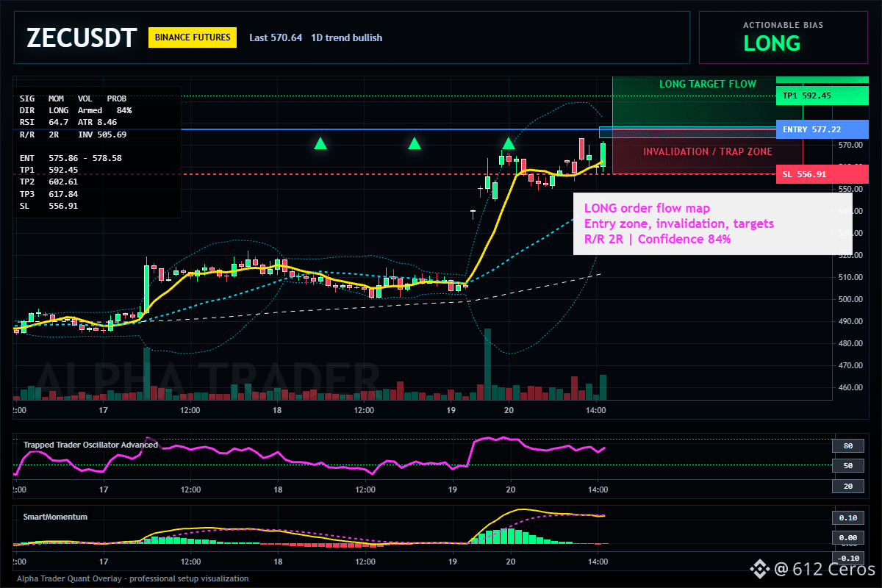The height and width of the screenshot is (588, 882).
Task: Click the 14:00 time label under main chart
Action: point(595,409)
